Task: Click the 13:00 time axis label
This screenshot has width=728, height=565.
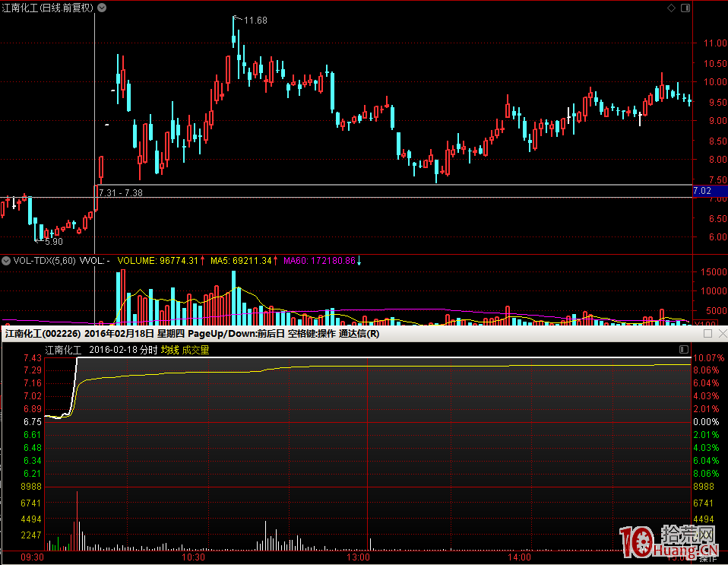Action: pyautogui.click(x=358, y=557)
